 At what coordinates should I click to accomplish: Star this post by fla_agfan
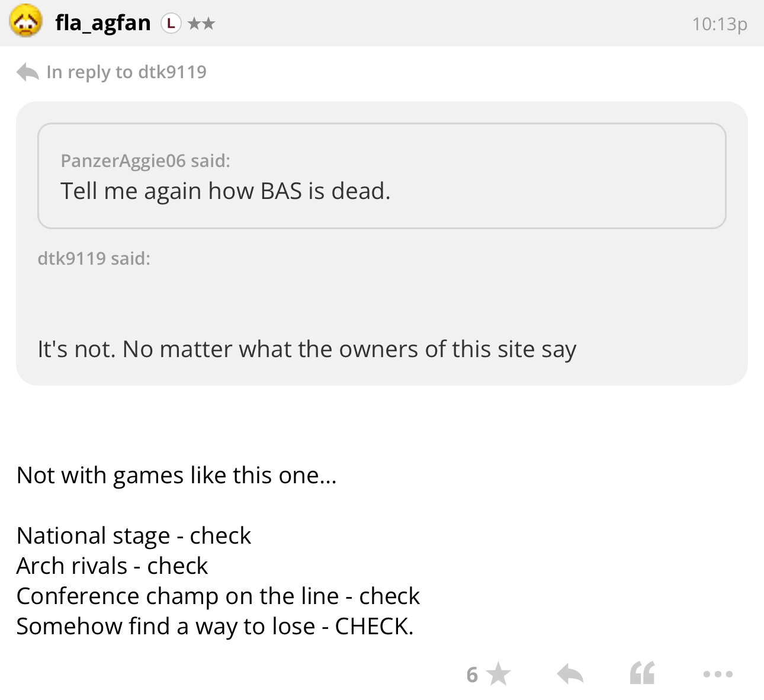tap(500, 674)
